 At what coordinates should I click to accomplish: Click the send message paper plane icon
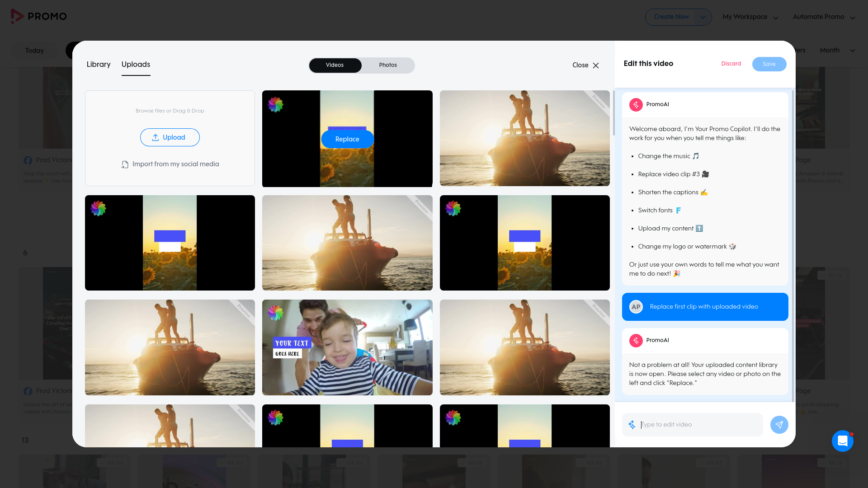click(x=779, y=425)
